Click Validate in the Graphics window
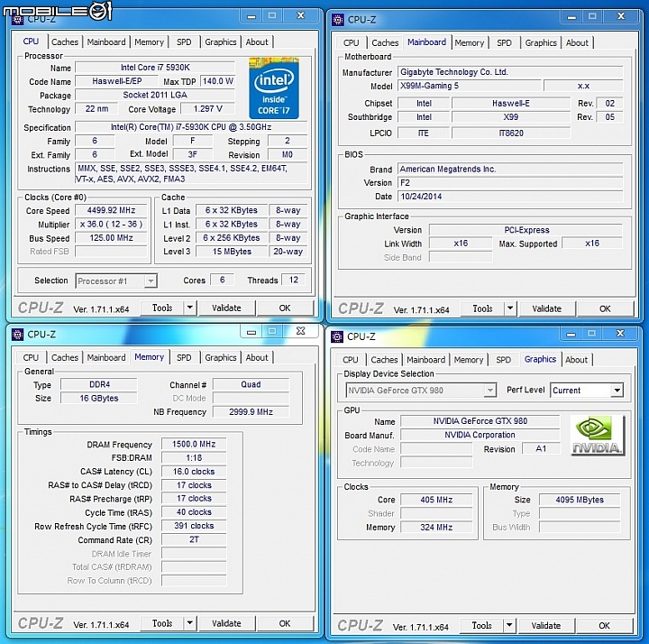This screenshot has height=644, width=649. tap(546, 625)
